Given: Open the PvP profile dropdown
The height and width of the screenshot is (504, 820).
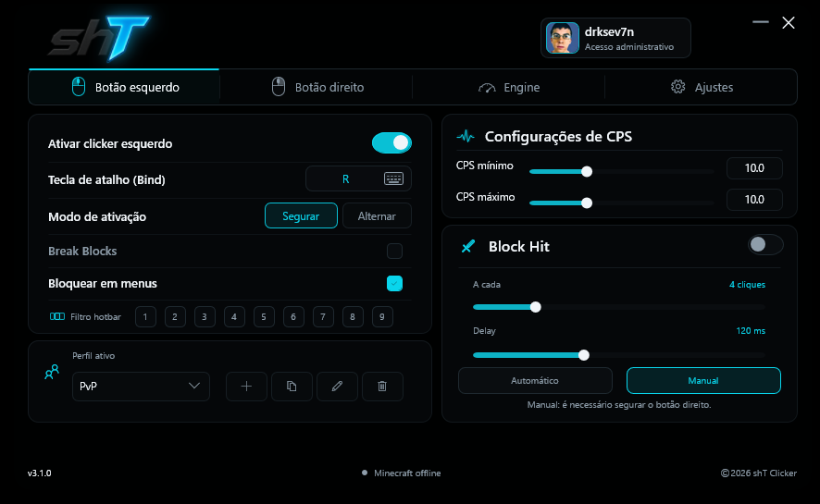Looking at the screenshot, I should (x=141, y=387).
